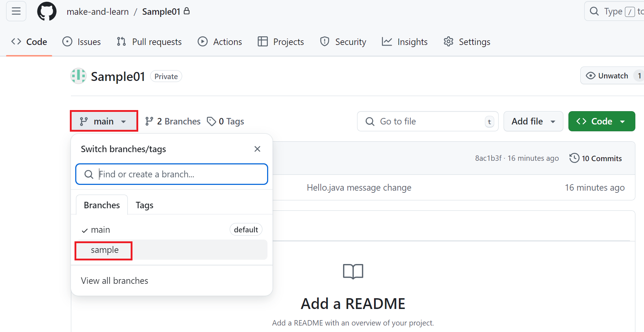This screenshot has height=332, width=644.
Task: Switch to the Tags tab in the popup
Action: [144, 205]
